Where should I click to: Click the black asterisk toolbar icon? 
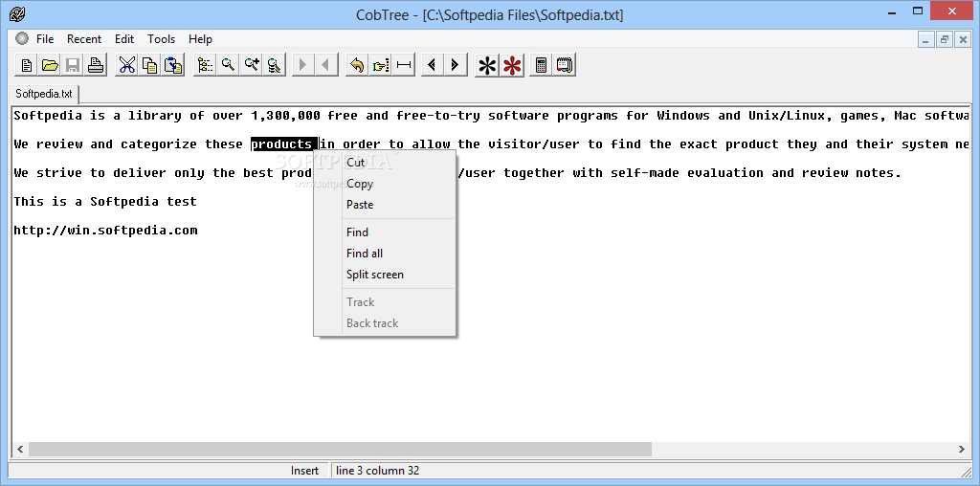point(487,65)
